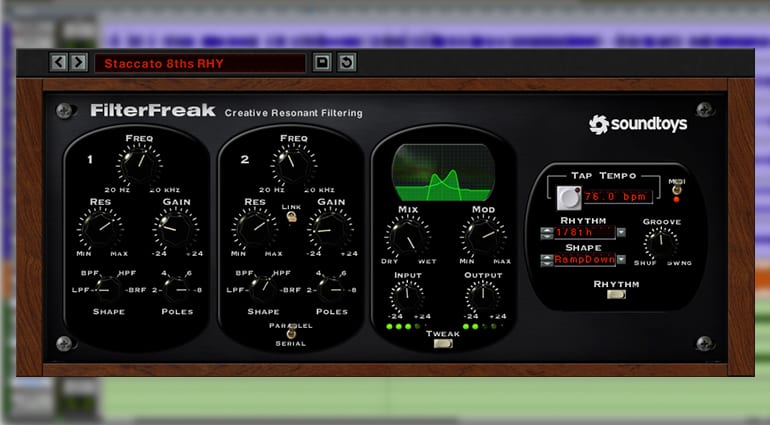Step the Rhythm value with left stepper arrows
The width and height of the screenshot is (770, 425).
[547, 233]
